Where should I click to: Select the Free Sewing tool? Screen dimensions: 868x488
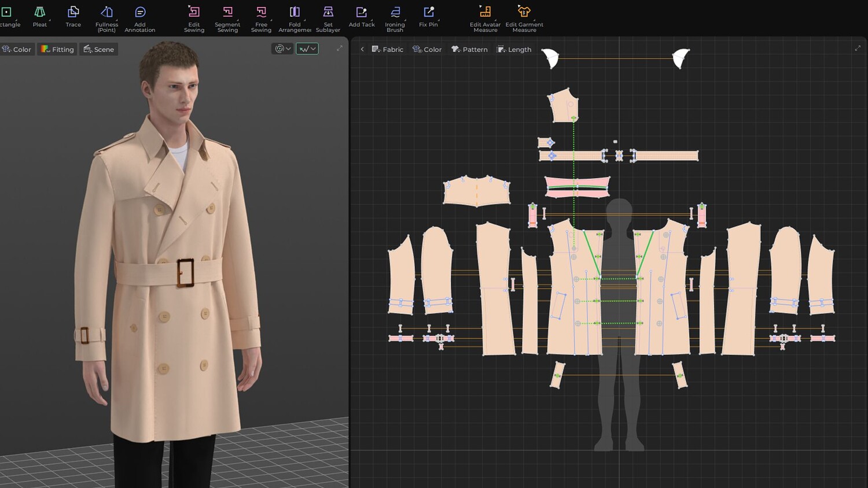[x=261, y=17]
